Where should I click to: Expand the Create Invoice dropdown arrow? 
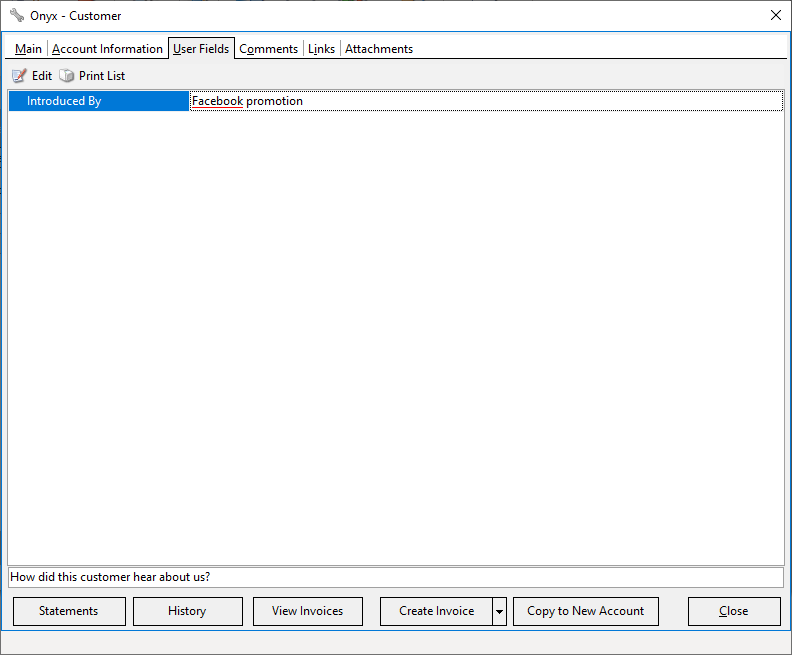pos(500,612)
